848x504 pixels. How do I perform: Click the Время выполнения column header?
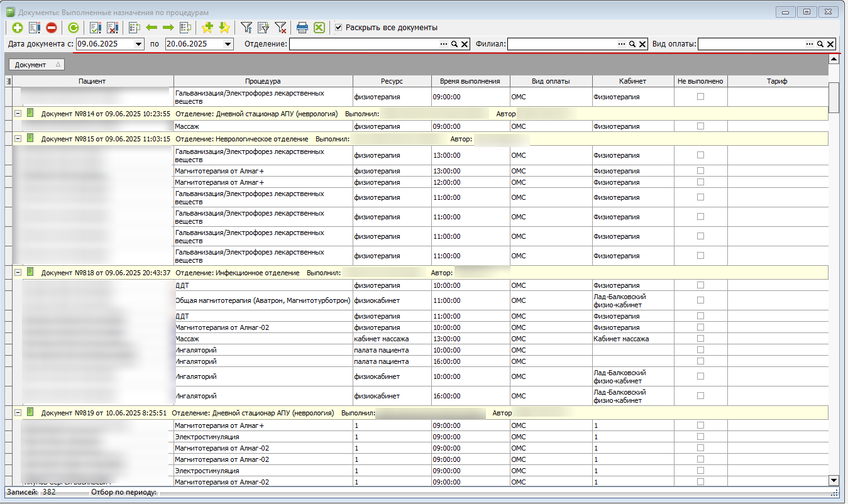point(470,81)
